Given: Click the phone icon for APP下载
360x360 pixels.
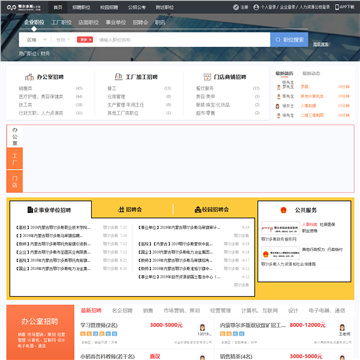Looking at the screenshot, I should 337,7.
